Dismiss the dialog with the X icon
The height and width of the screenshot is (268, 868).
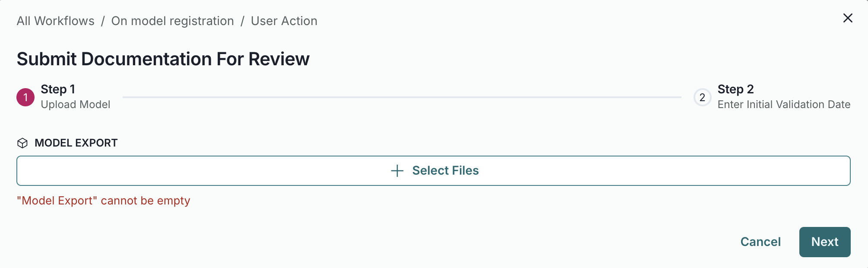click(x=848, y=18)
